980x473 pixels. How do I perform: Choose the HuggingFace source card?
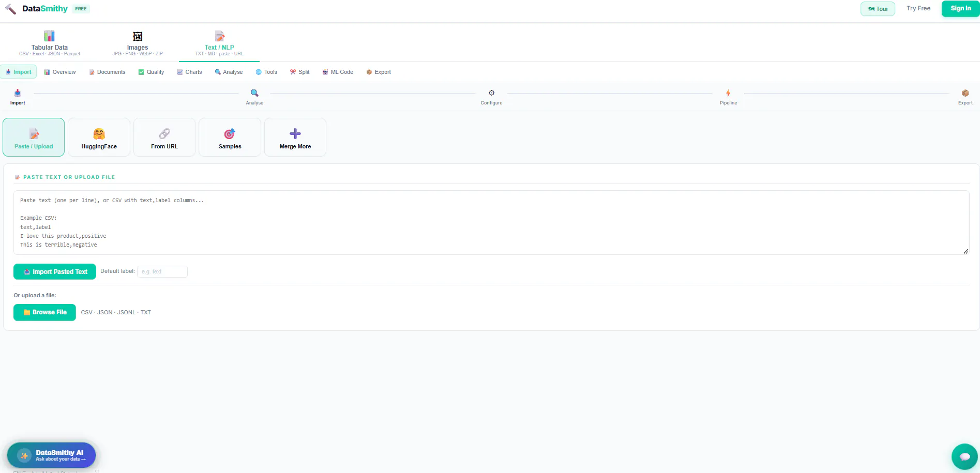[99, 137]
